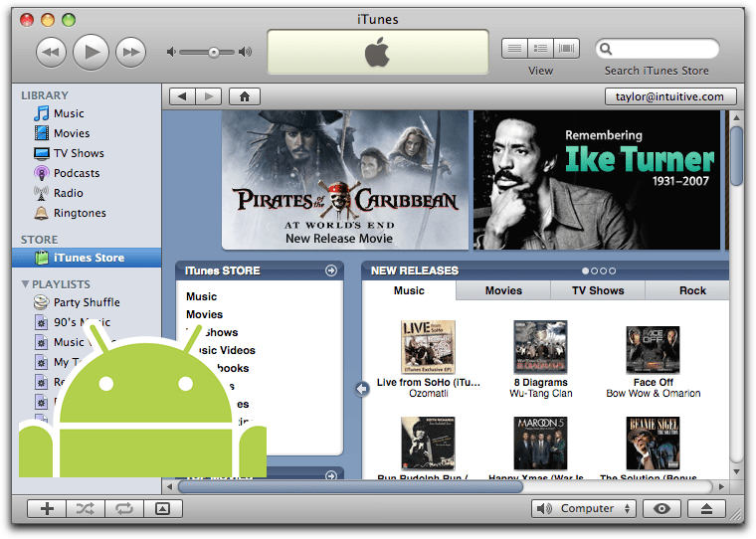Go to the iTunes Store home page

245,96
